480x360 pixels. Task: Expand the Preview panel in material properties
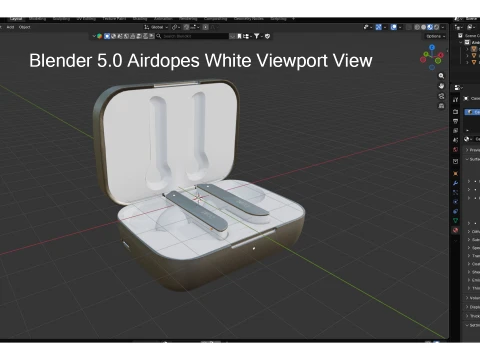point(472,150)
